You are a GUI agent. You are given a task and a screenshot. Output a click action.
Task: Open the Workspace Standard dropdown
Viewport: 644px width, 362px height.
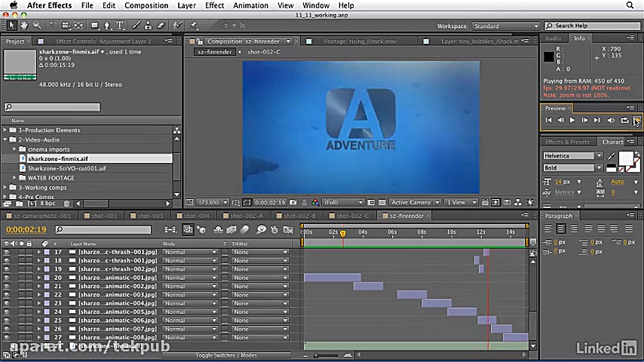click(505, 26)
